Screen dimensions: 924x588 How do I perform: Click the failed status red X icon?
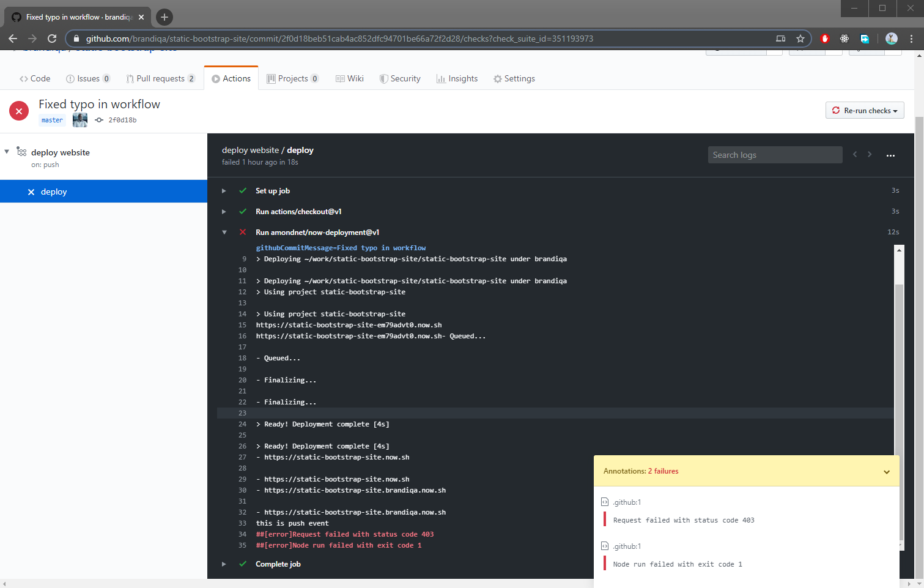tap(19, 111)
